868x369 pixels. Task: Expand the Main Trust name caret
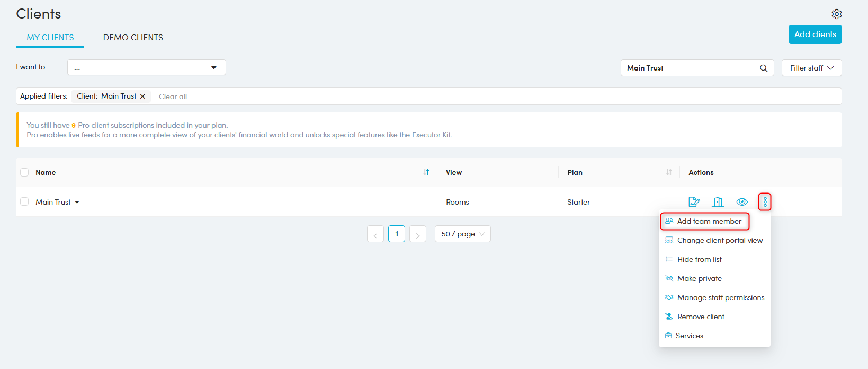point(77,202)
